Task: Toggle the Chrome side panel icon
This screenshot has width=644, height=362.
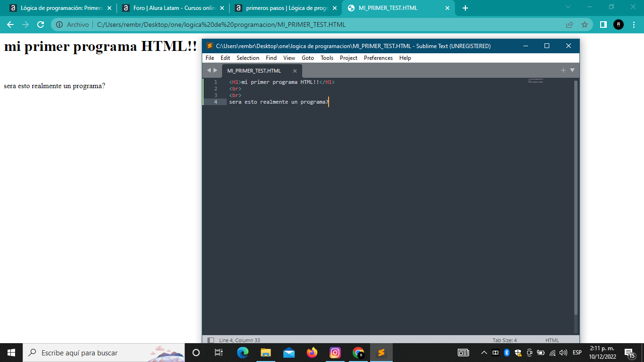Action: pos(603,25)
